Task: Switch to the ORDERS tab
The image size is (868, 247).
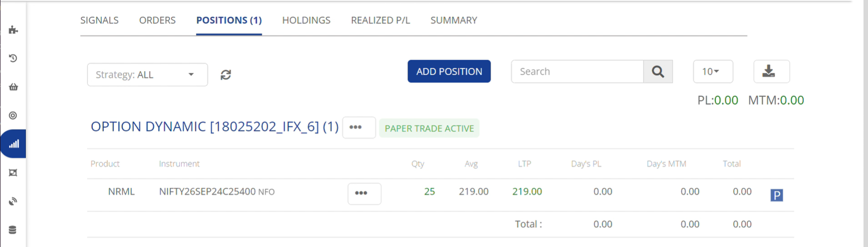Action: pyautogui.click(x=157, y=20)
